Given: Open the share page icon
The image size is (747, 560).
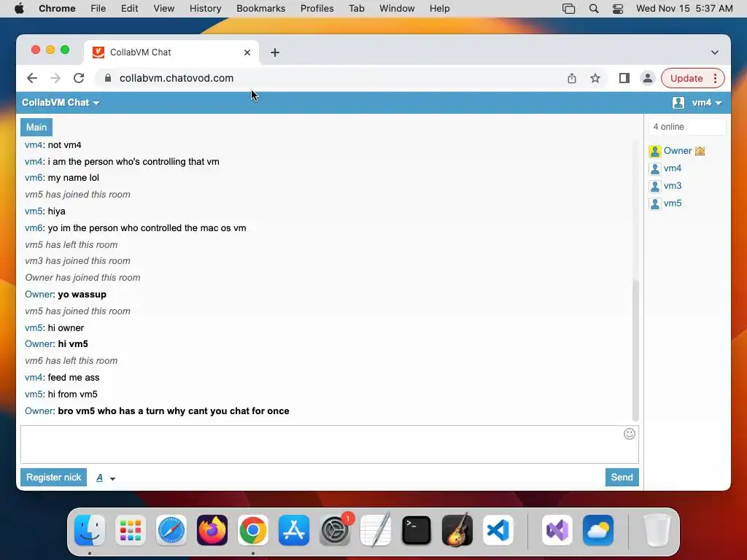Looking at the screenshot, I should coord(572,78).
